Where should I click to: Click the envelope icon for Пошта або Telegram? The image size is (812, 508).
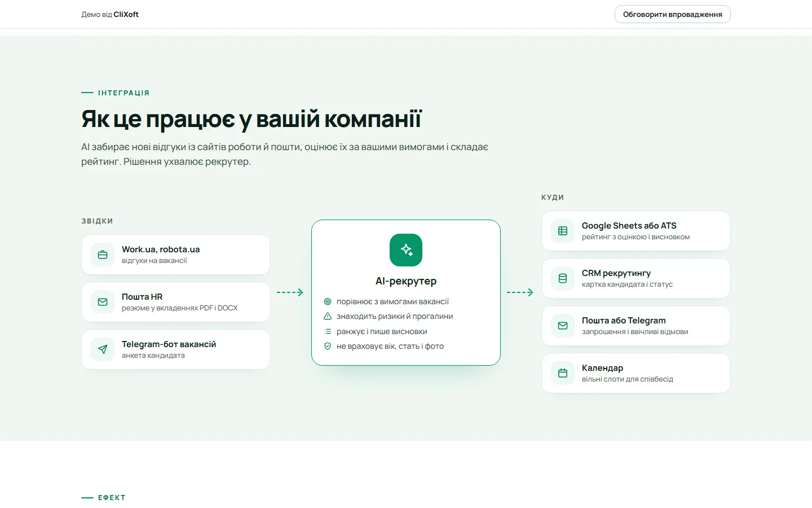tap(563, 326)
